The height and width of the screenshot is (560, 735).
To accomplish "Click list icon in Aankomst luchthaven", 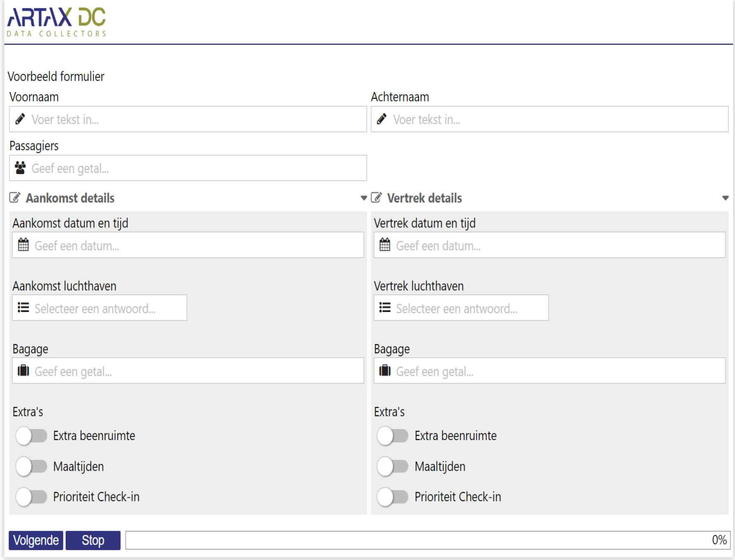I will click(x=23, y=308).
